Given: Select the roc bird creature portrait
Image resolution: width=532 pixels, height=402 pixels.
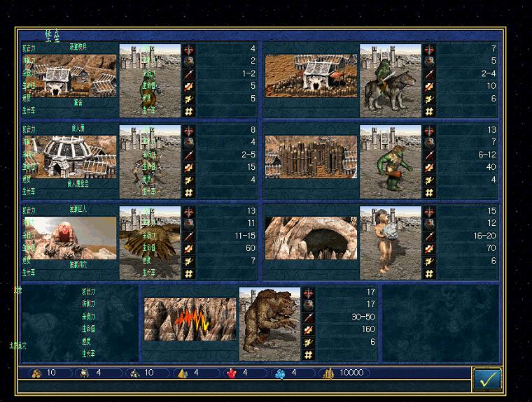Looking at the screenshot, I should [150, 243].
